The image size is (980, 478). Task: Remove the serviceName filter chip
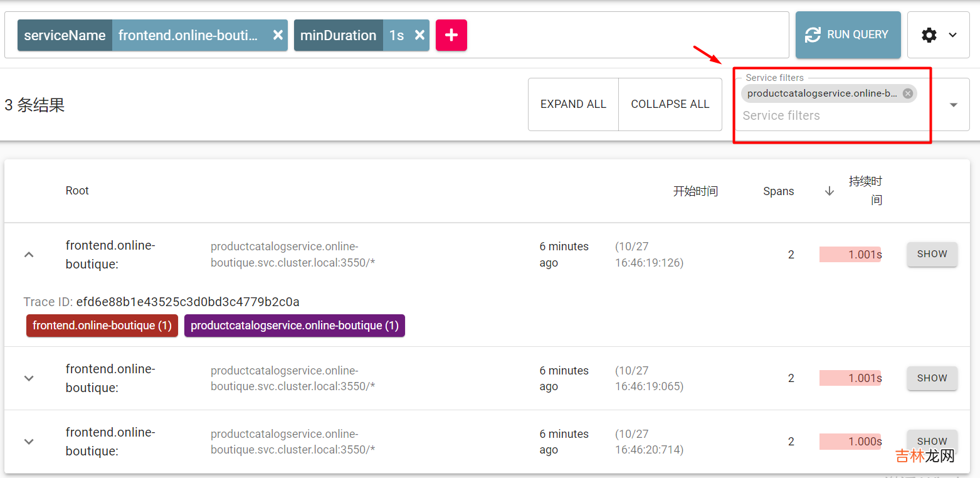[x=278, y=35]
